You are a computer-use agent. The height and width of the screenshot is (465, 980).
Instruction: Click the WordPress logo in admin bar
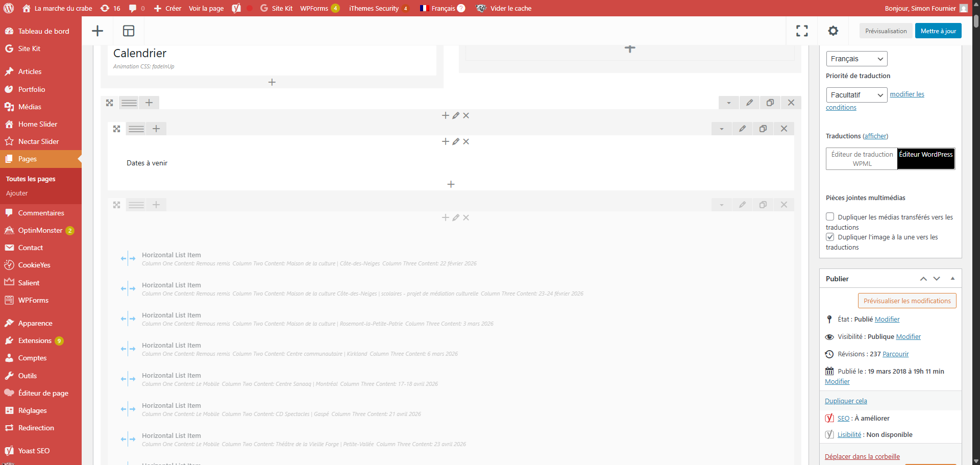9,8
